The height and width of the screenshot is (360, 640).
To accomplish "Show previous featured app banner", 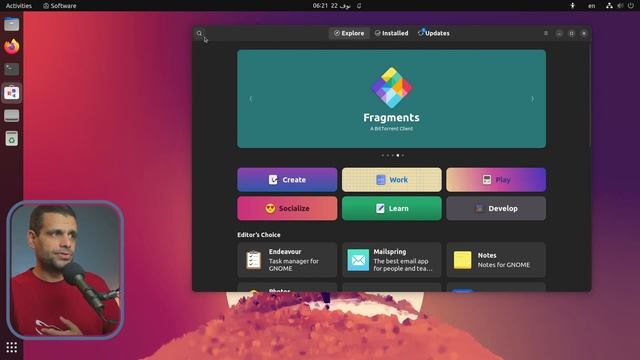I will pyautogui.click(x=251, y=99).
